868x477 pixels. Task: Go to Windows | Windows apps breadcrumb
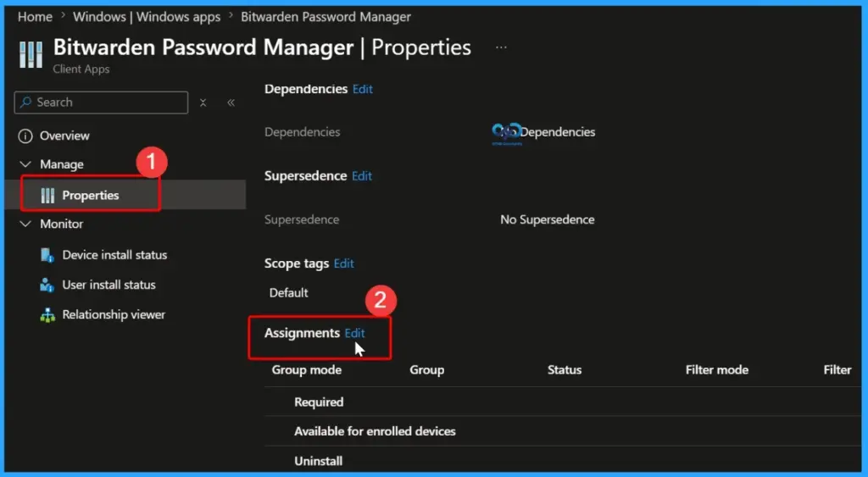tap(147, 17)
